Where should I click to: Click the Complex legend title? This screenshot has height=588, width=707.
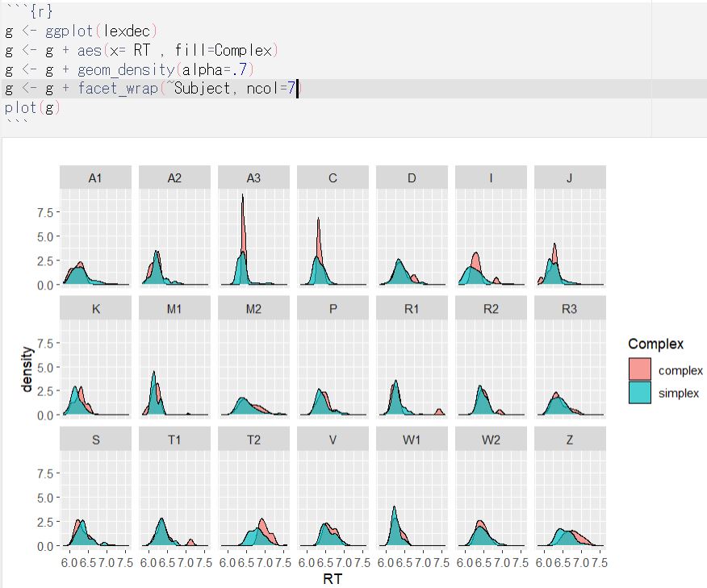click(655, 344)
